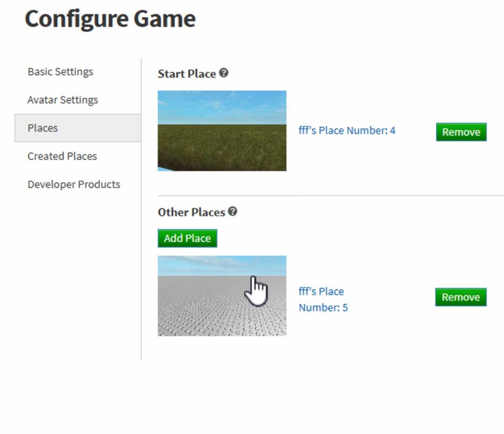The height and width of the screenshot is (434, 504).
Task: Go to the Created Places tab
Action: (x=62, y=156)
